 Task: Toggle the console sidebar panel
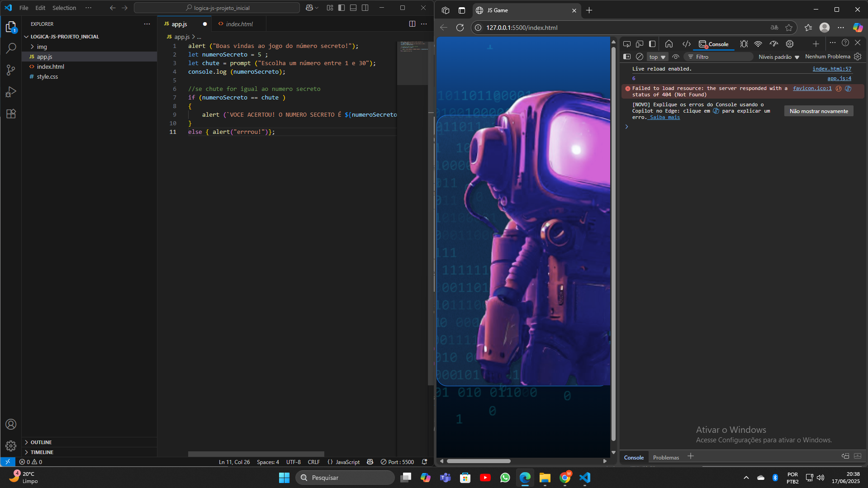click(627, 57)
